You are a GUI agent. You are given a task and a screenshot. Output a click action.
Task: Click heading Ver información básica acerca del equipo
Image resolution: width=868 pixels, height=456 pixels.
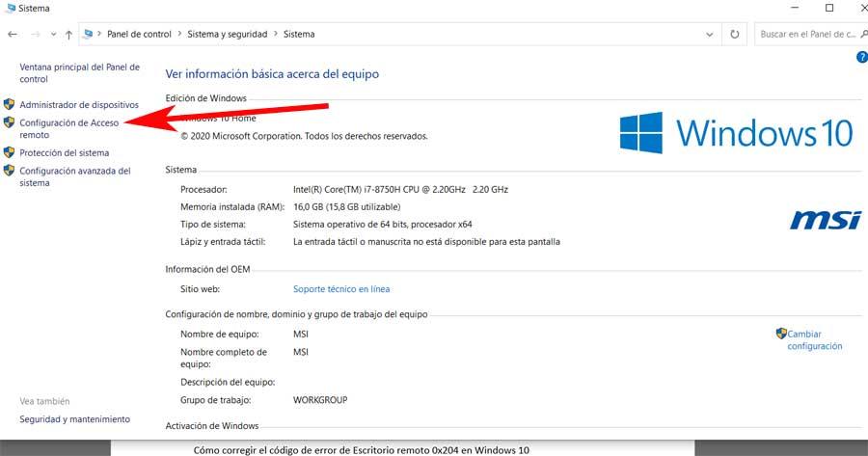coord(272,74)
